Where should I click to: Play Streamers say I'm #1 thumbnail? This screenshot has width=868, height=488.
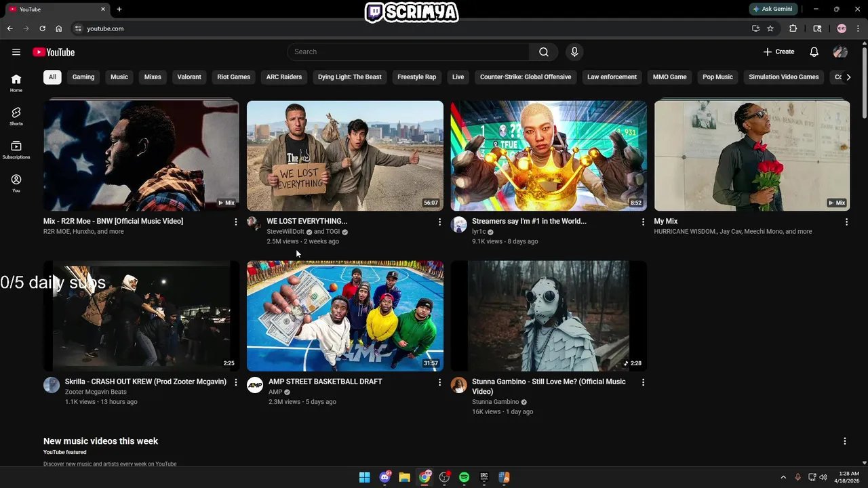point(549,156)
